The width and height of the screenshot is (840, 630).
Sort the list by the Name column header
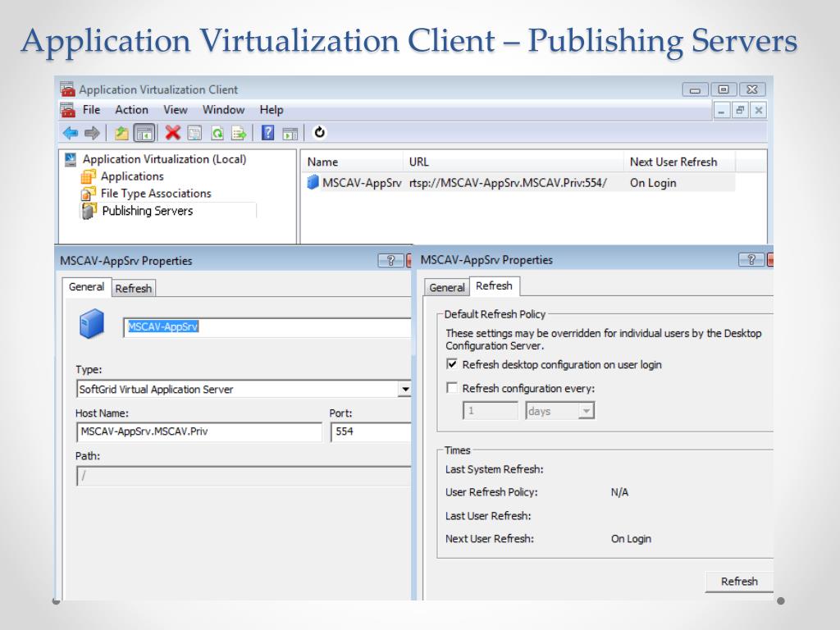(x=351, y=162)
